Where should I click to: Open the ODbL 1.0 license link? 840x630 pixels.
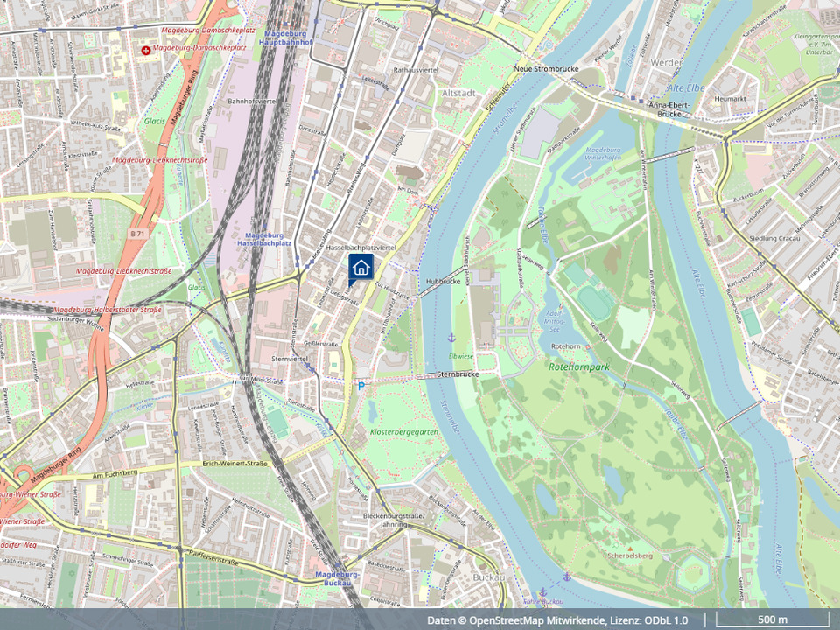664,620
